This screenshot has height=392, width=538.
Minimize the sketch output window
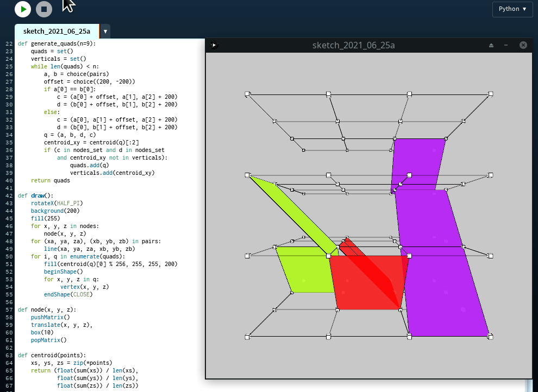(x=506, y=45)
